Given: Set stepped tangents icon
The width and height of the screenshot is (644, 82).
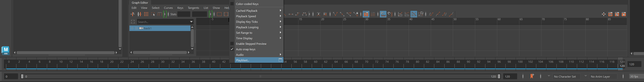Looking at the screenshot, I should 298,14.
